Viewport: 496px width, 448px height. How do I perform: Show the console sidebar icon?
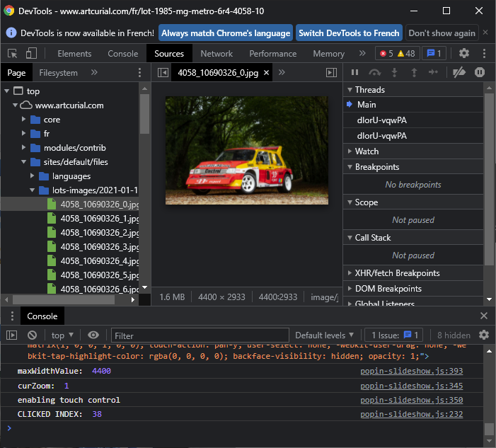[12, 335]
